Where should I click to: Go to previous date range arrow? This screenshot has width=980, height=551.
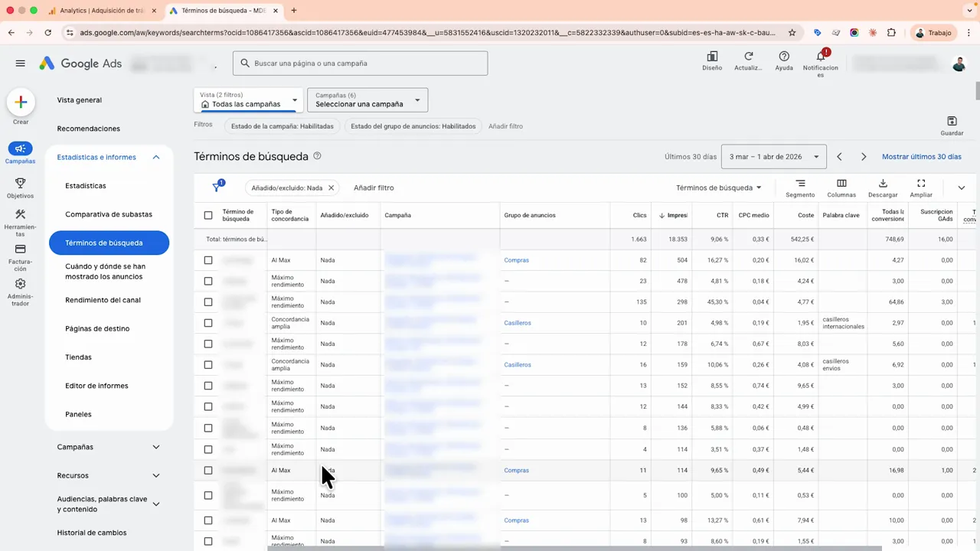839,157
